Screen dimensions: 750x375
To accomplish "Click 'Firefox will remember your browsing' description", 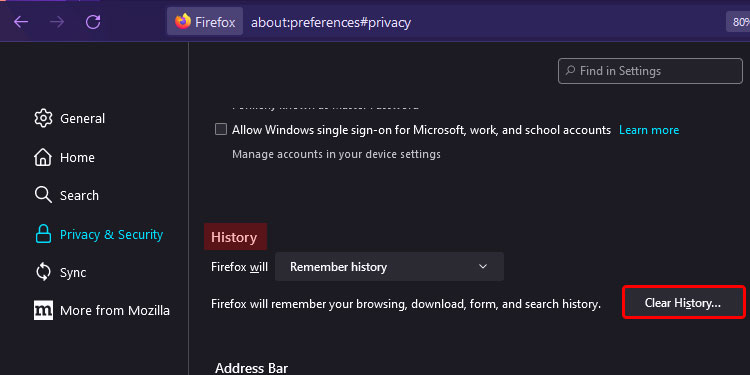I will [x=406, y=304].
